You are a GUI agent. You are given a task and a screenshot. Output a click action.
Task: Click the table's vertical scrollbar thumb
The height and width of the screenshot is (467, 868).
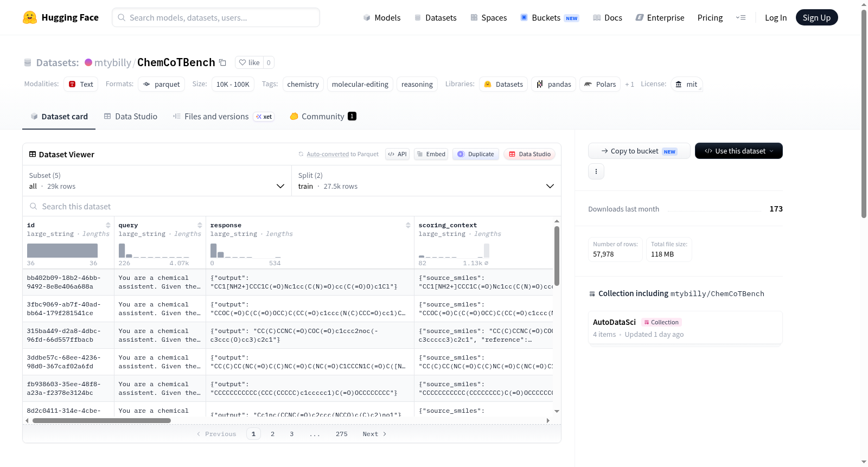tap(557, 255)
